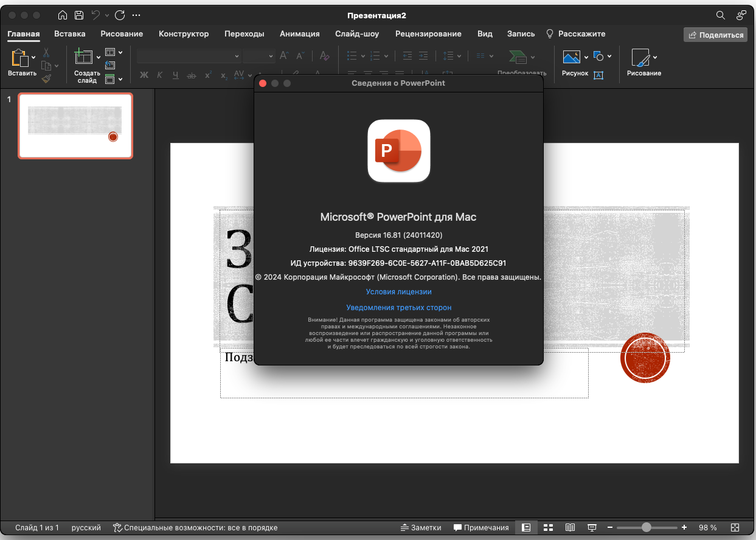756x540 pixels.
Task: Open search with the magnifying glass icon
Action: [720, 15]
